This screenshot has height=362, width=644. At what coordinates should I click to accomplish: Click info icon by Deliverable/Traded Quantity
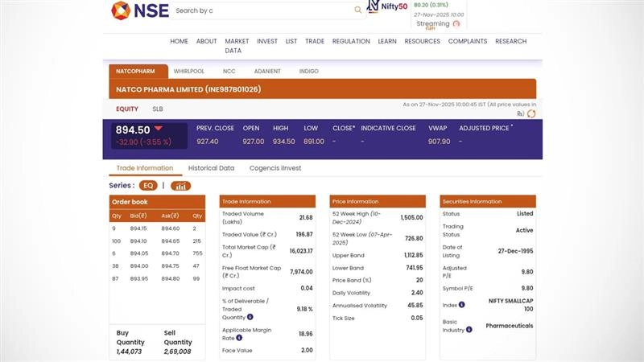[x=250, y=317]
